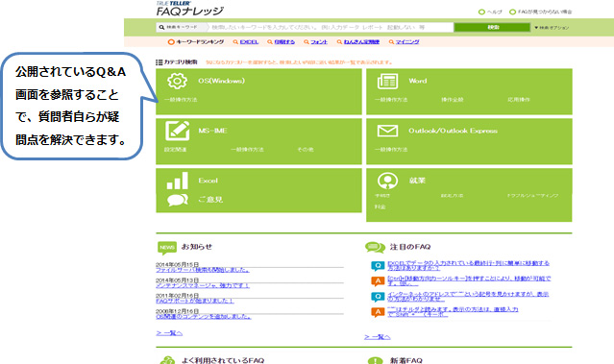Click the orange circle icon beside キーワードランキング
614x364 pixels.
tap(171, 42)
